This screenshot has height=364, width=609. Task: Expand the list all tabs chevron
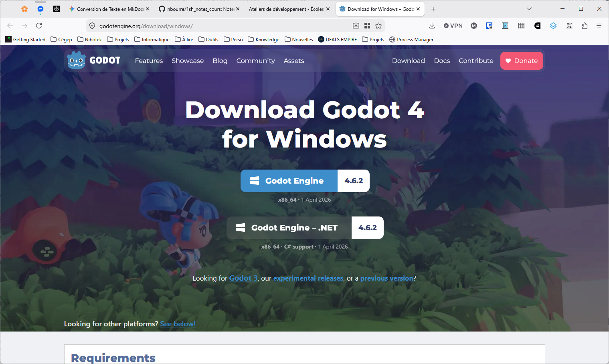(529, 9)
